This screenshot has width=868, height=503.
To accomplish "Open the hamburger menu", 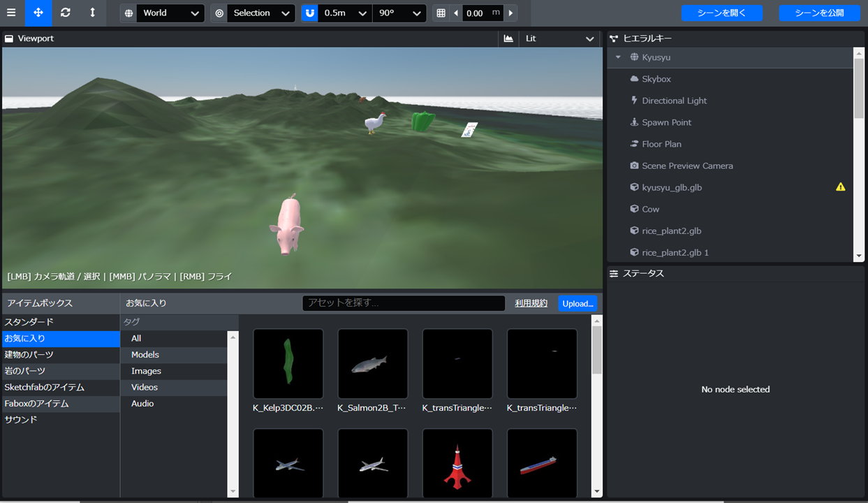I will click(11, 13).
